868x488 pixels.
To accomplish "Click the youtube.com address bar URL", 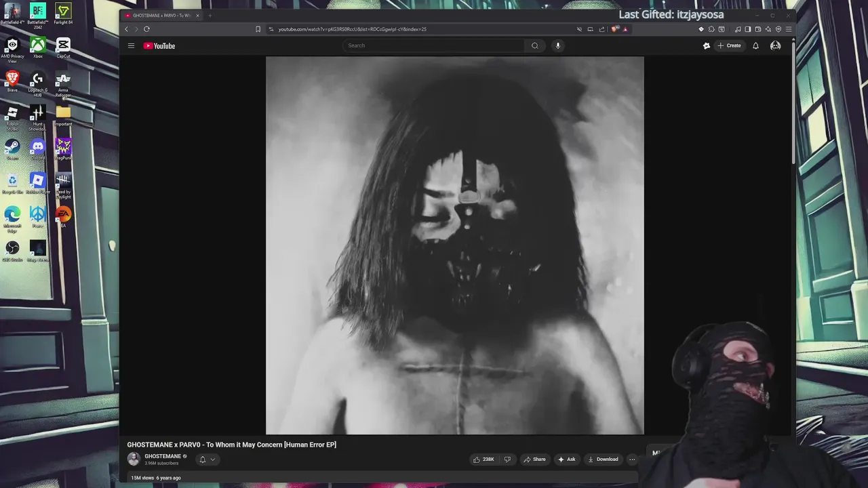I will coord(352,29).
